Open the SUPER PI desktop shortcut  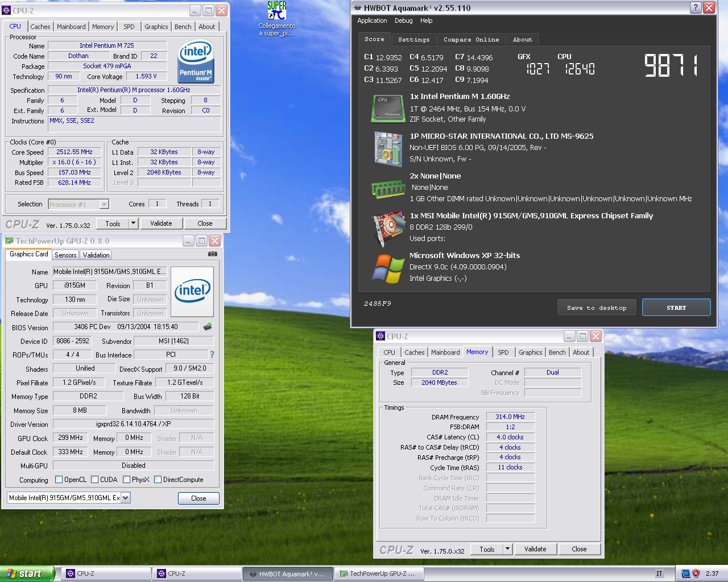277,19
